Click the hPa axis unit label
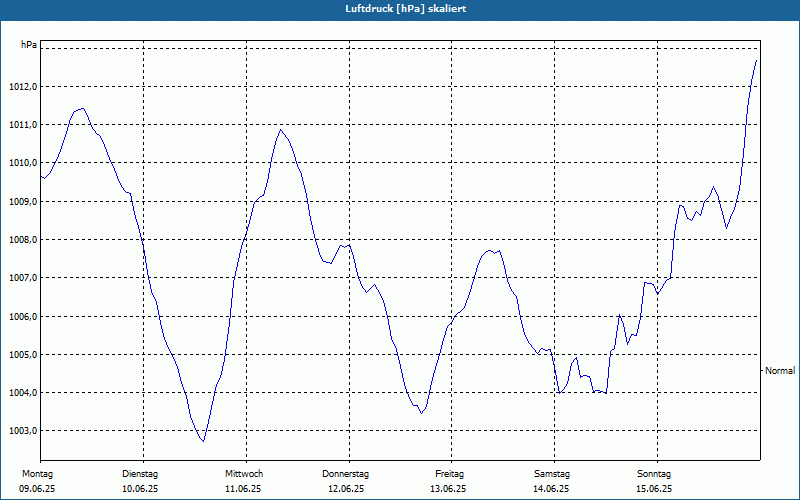This screenshot has width=800, height=500. tap(29, 45)
